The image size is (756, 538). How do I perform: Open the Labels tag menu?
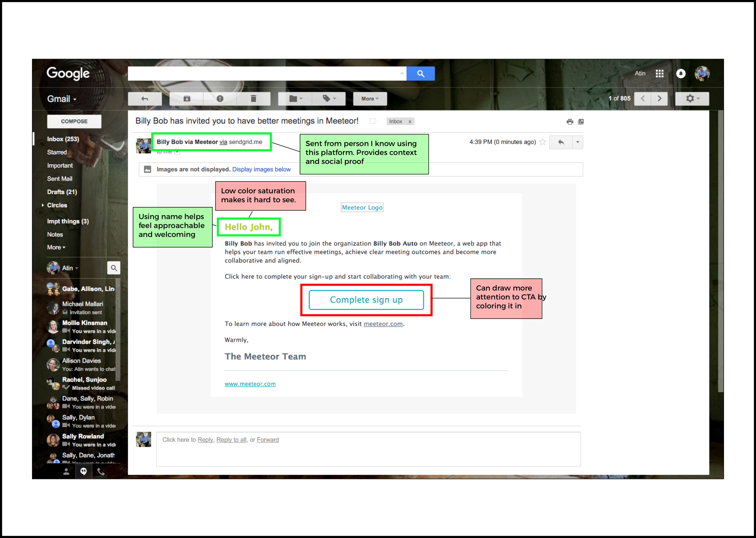tap(329, 99)
